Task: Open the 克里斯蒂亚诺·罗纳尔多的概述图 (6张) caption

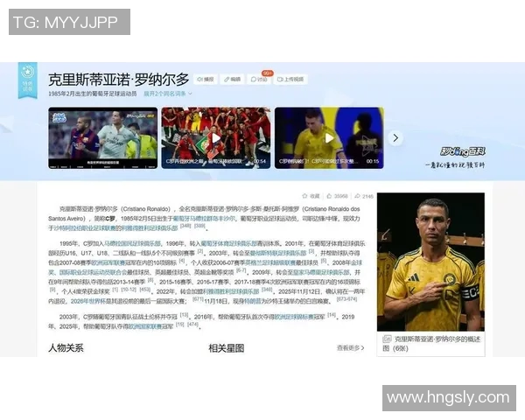Action: click(x=431, y=344)
